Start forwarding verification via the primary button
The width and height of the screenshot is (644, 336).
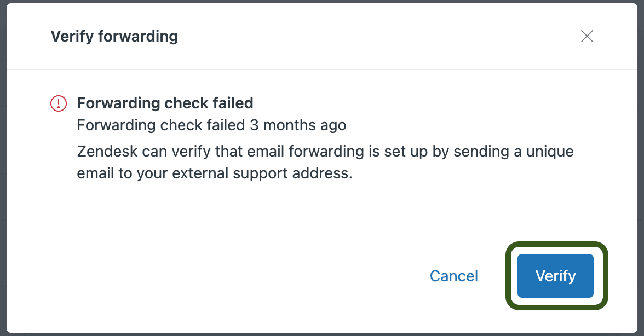pos(555,276)
